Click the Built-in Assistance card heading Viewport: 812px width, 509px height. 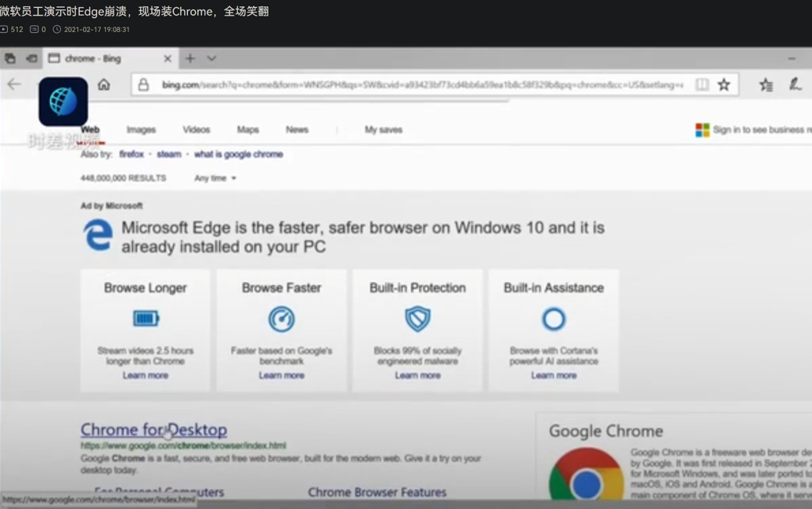(554, 288)
